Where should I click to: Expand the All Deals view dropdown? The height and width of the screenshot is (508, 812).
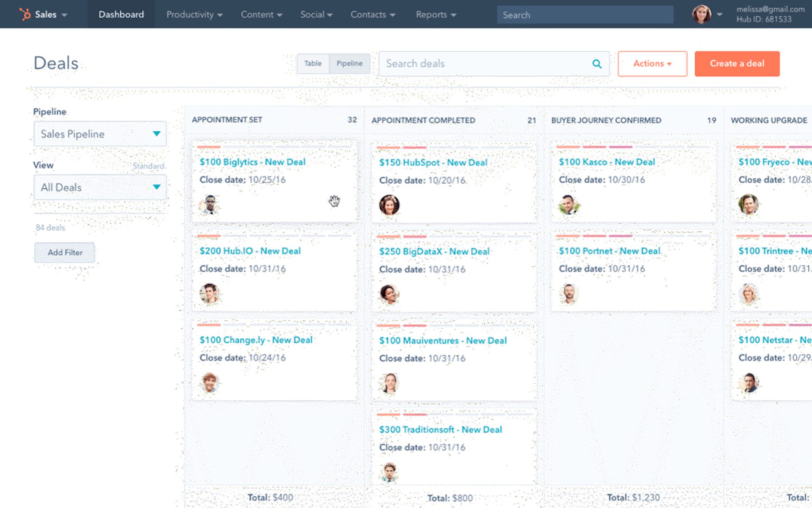coord(100,188)
